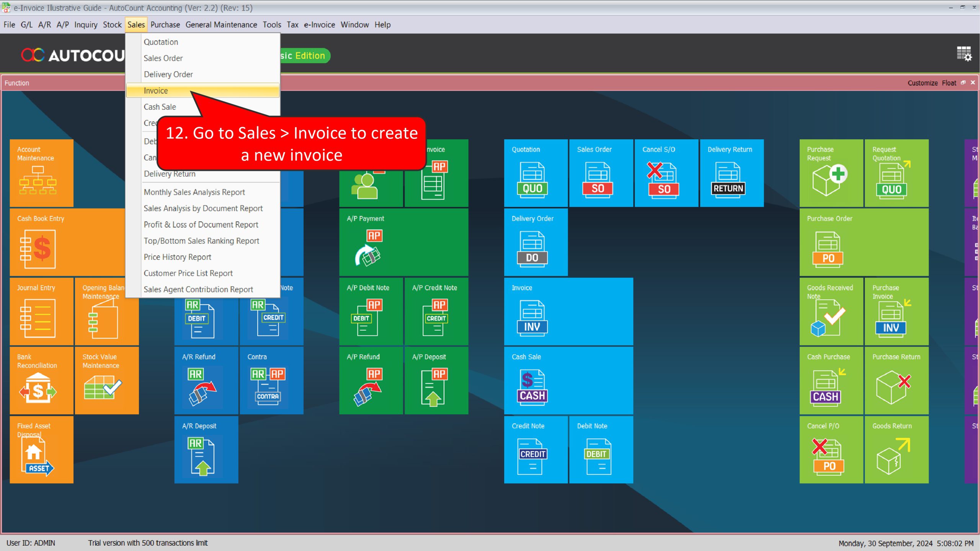This screenshot has height=551, width=980.
Task: Open the Bank Reconciliation tile
Action: tap(41, 380)
